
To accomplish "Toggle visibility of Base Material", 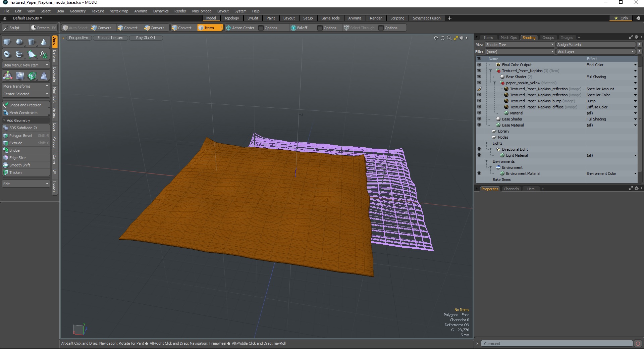I will tap(479, 125).
